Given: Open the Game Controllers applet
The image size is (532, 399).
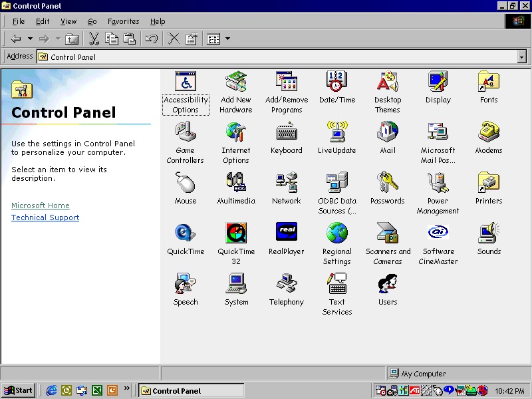Looking at the screenshot, I should pyautogui.click(x=185, y=134).
